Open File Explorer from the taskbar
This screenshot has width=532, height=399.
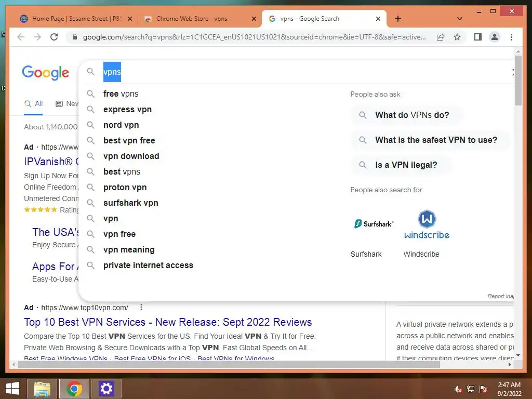pyautogui.click(x=42, y=389)
